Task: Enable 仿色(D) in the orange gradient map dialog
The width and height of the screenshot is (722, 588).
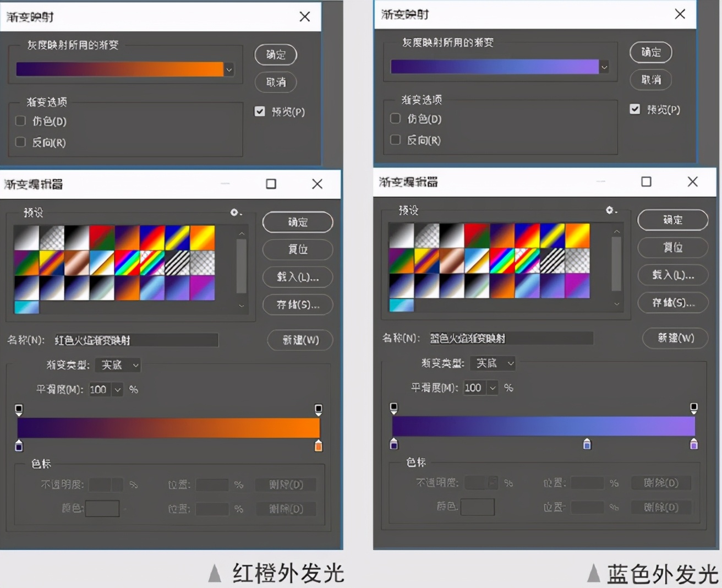Action: (x=21, y=121)
